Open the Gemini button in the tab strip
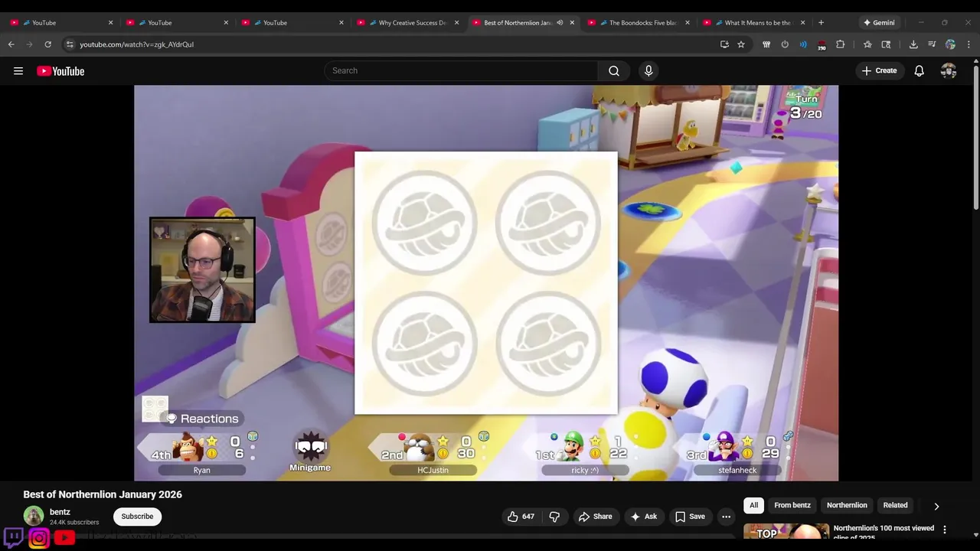This screenshot has width=980, height=551. click(880, 22)
